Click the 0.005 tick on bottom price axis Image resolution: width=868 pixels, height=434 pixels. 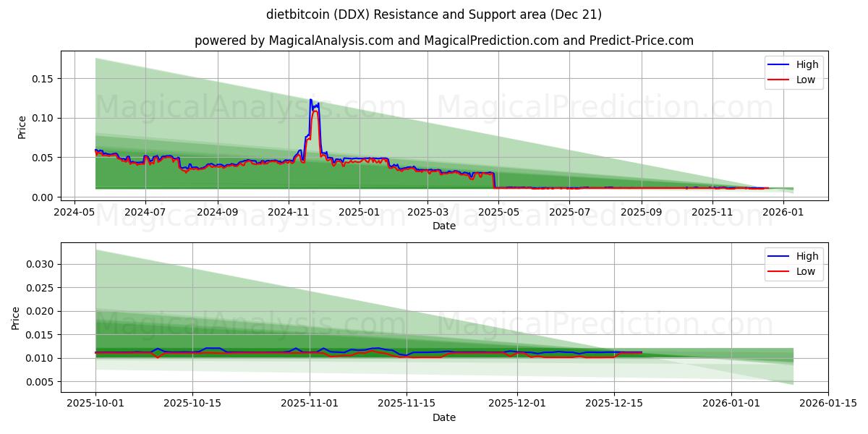point(41,380)
